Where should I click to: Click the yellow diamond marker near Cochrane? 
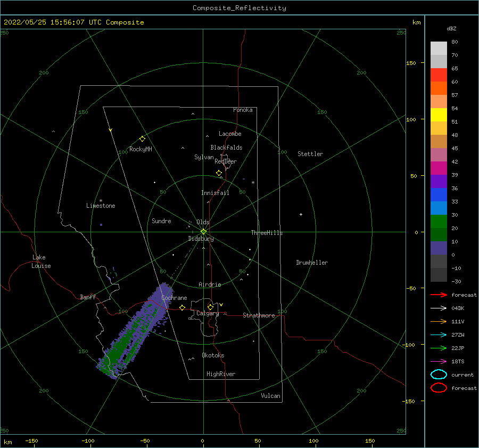pyautogui.click(x=183, y=308)
